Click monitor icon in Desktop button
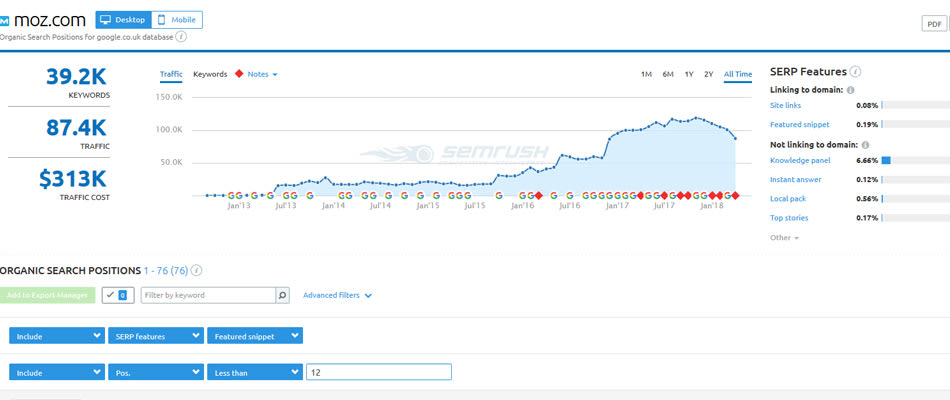 105,20
